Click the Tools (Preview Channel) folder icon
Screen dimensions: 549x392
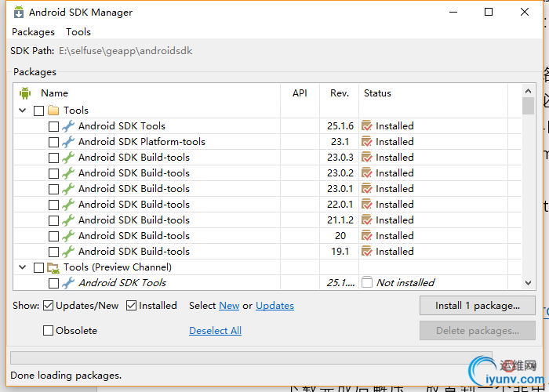pos(53,267)
